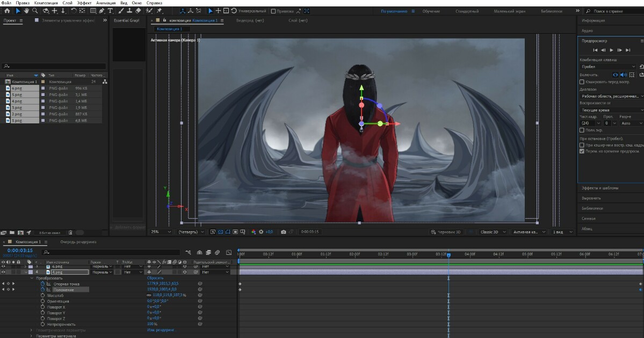Open the Эффект menu

coord(84,3)
